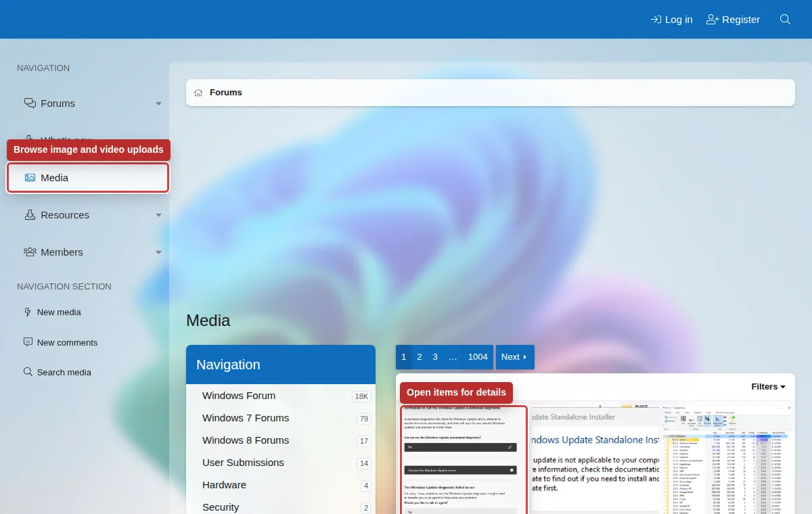Select the Windows 8 Forums category
The image size is (812, 514).
(246, 440)
